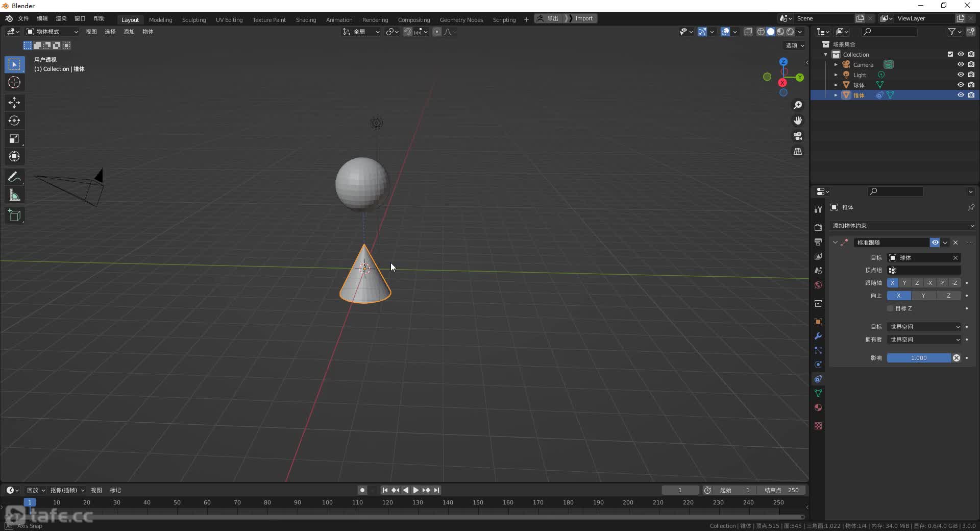Toggle the 目标 Z checkbox
The height and width of the screenshot is (531, 980).
pyautogui.click(x=890, y=308)
